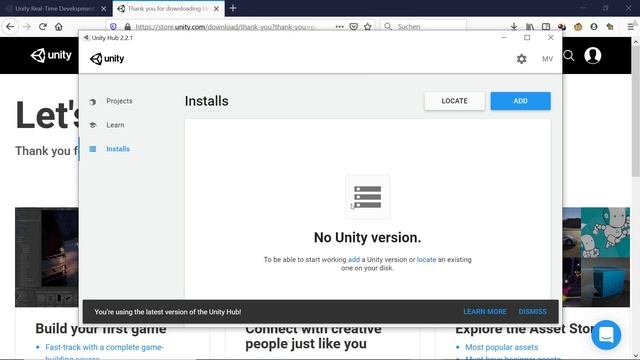Open MV account menu in Unity Hub

click(547, 59)
